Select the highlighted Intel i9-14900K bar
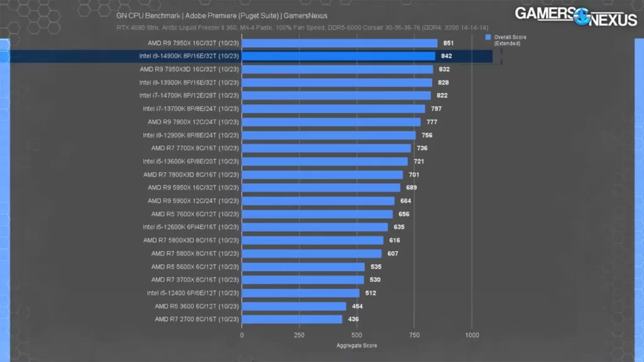Image resolution: width=644 pixels, height=362 pixels. click(338, 56)
